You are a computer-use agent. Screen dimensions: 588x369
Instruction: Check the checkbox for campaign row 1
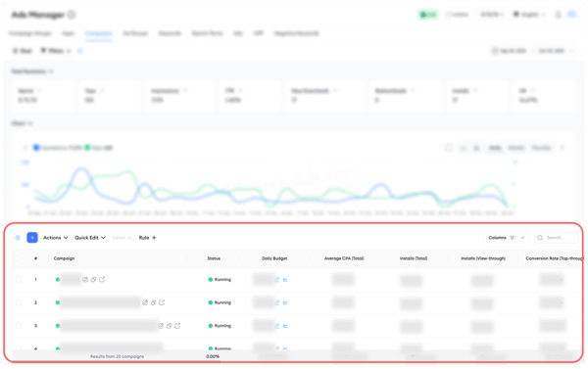pyautogui.click(x=19, y=280)
